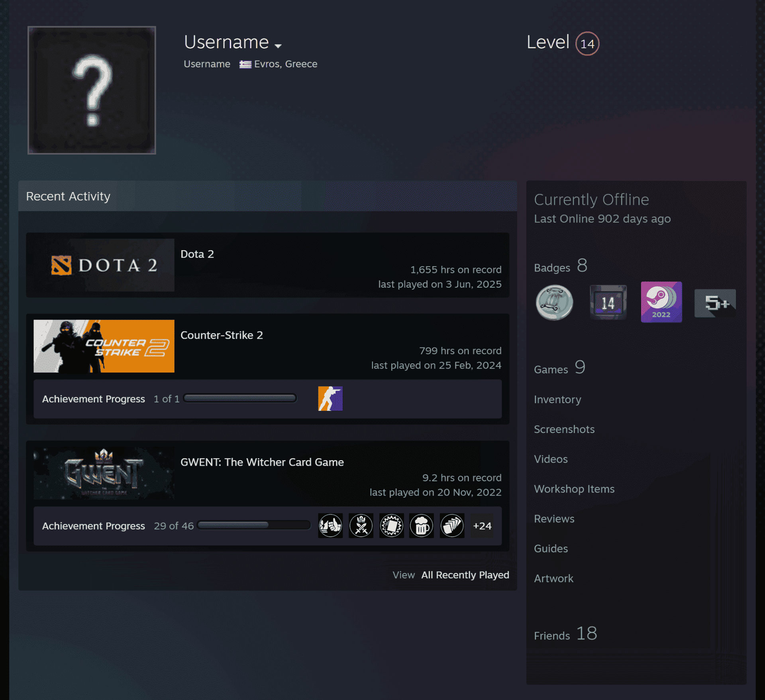Viewport: 765px width, 700px height.
Task: Click 'Last Online 902 days ago' text
Action: 602,219
